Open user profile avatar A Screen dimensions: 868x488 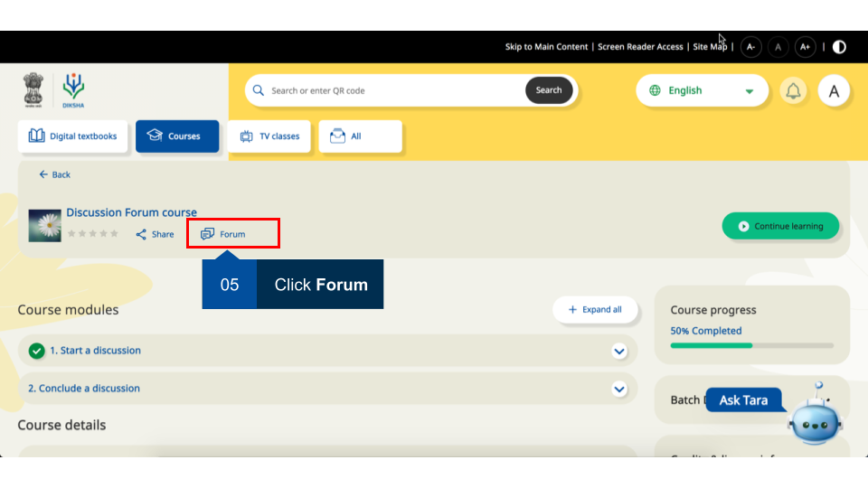tap(834, 90)
